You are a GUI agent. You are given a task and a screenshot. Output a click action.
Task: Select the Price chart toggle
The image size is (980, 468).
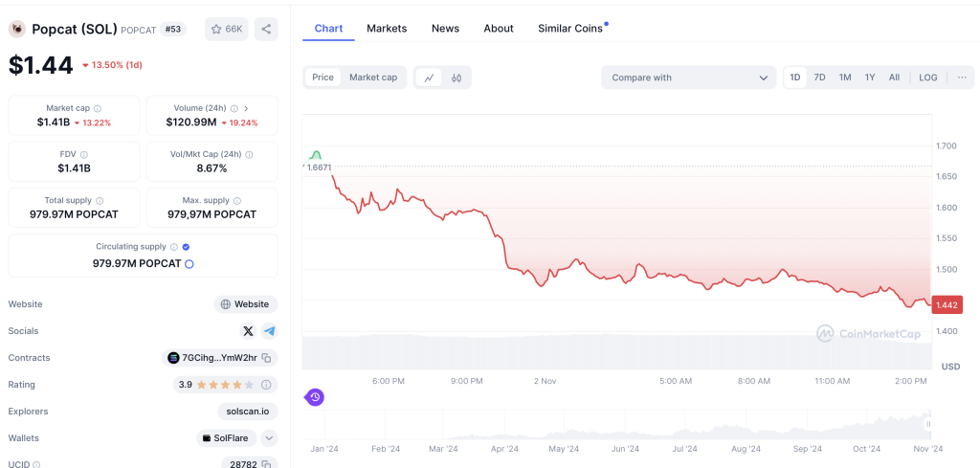pos(323,78)
